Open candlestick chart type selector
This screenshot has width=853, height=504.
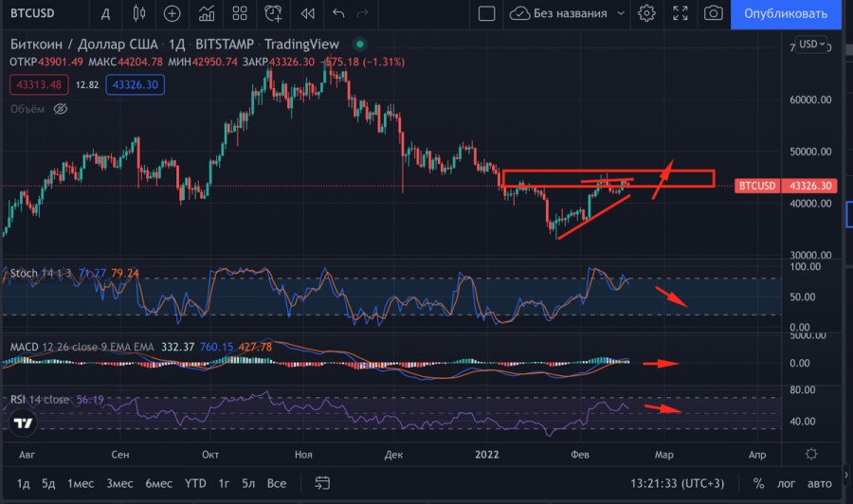coord(139,13)
